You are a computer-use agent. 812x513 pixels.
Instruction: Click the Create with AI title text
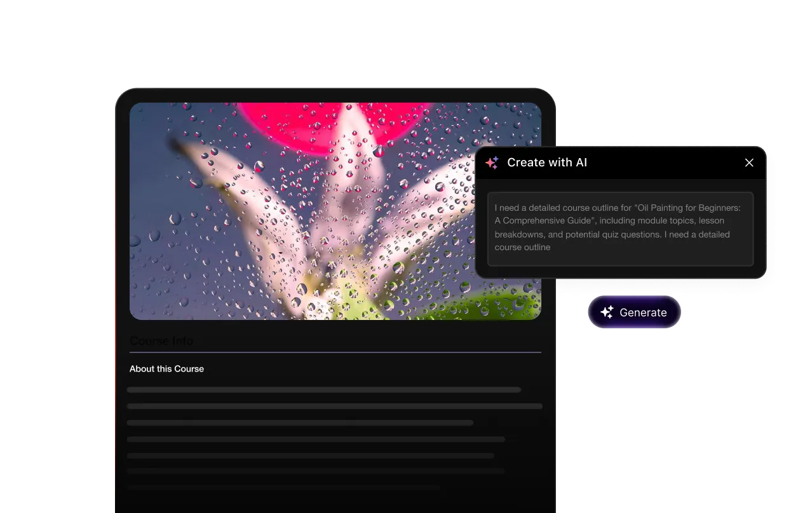pyautogui.click(x=547, y=163)
